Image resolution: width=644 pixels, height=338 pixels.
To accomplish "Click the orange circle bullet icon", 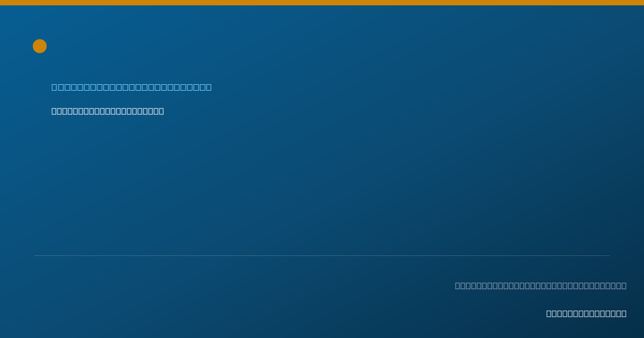I will click(x=40, y=46).
